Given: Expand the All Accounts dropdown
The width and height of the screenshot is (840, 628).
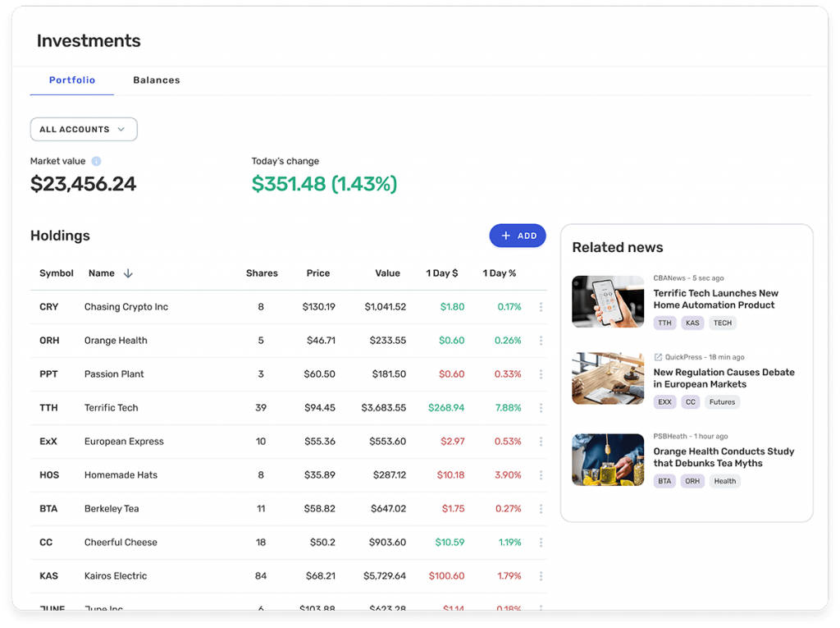Looking at the screenshot, I should point(83,130).
